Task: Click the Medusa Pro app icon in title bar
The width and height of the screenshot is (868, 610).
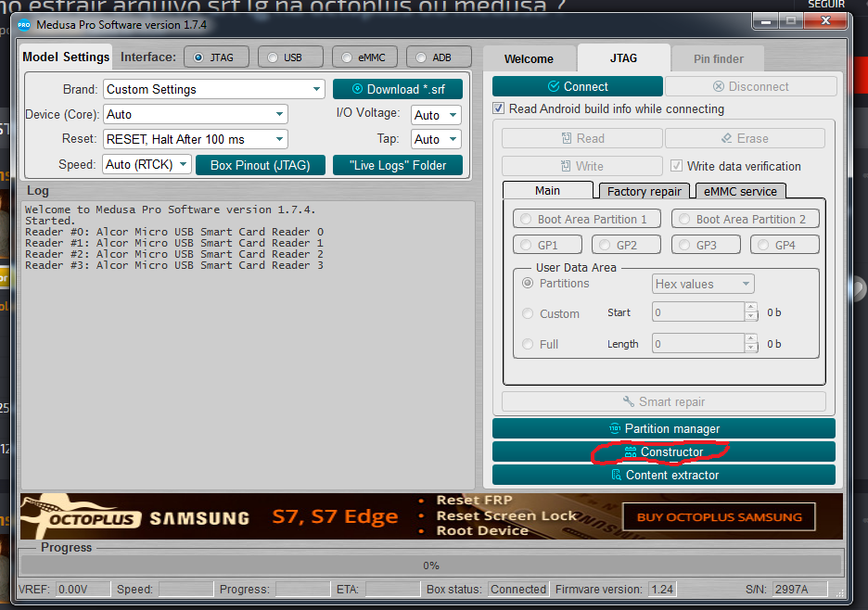Action: (x=24, y=25)
